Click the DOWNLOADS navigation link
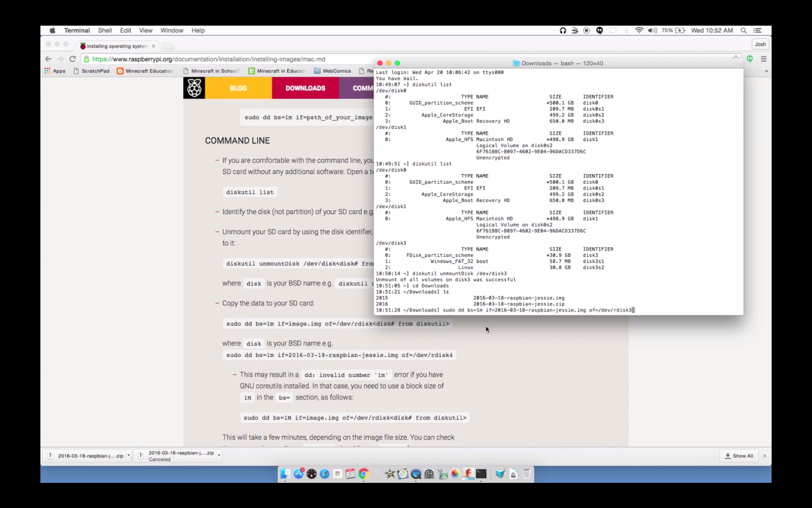Image resolution: width=812 pixels, height=508 pixels. click(305, 88)
